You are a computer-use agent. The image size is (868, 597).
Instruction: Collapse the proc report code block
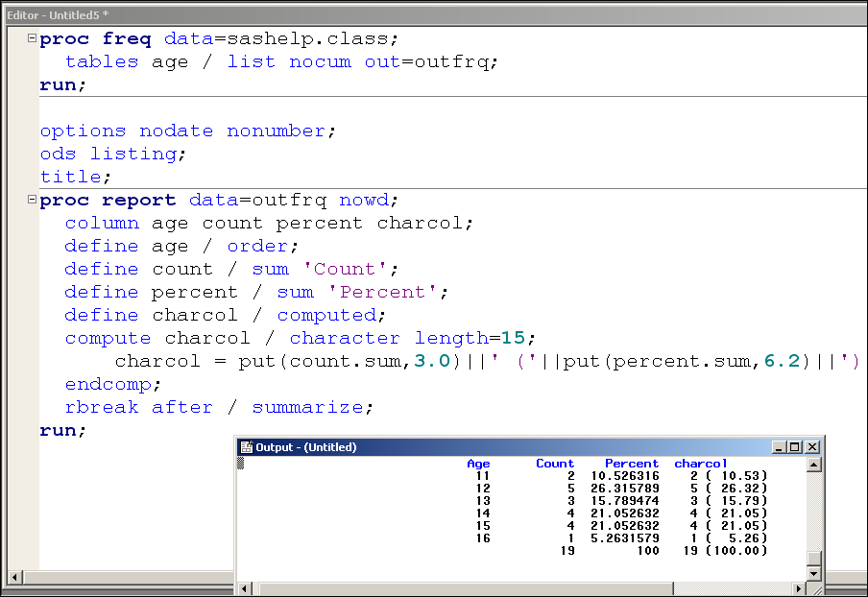32,200
